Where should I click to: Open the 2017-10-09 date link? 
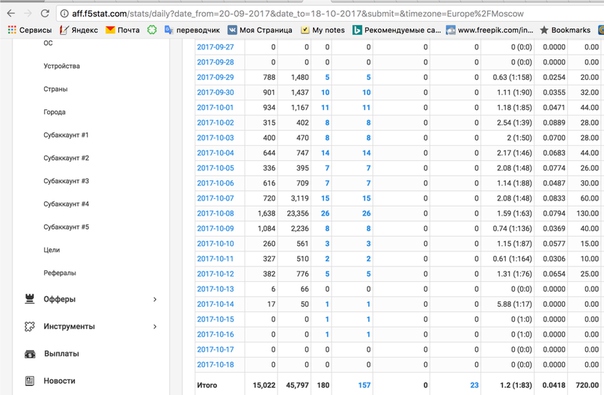click(215, 229)
